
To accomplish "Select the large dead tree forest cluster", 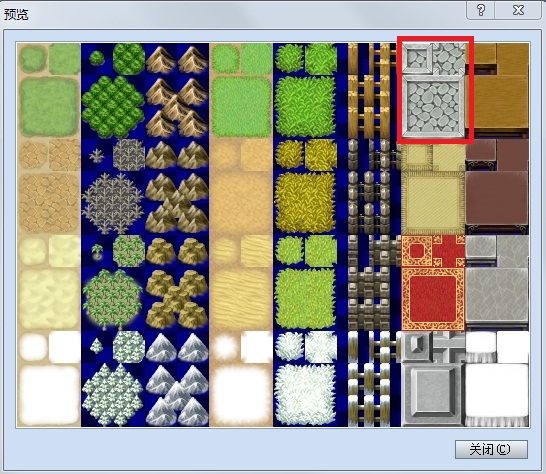I will pos(113,203).
